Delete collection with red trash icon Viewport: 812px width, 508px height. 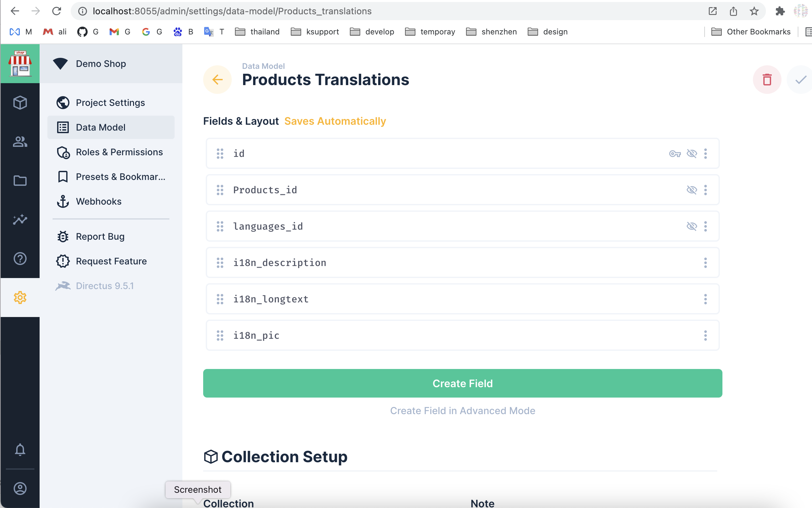(x=767, y=80)
